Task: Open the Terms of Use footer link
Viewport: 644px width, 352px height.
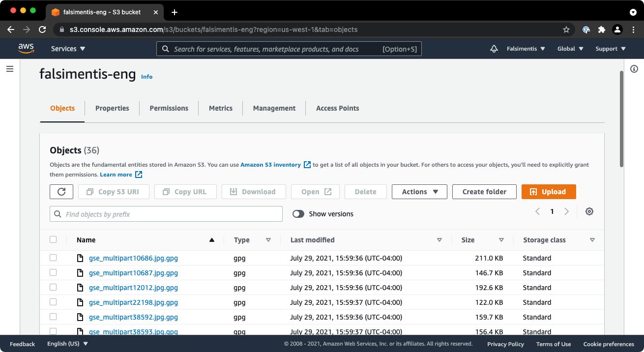Action: (x=554, y=344)
